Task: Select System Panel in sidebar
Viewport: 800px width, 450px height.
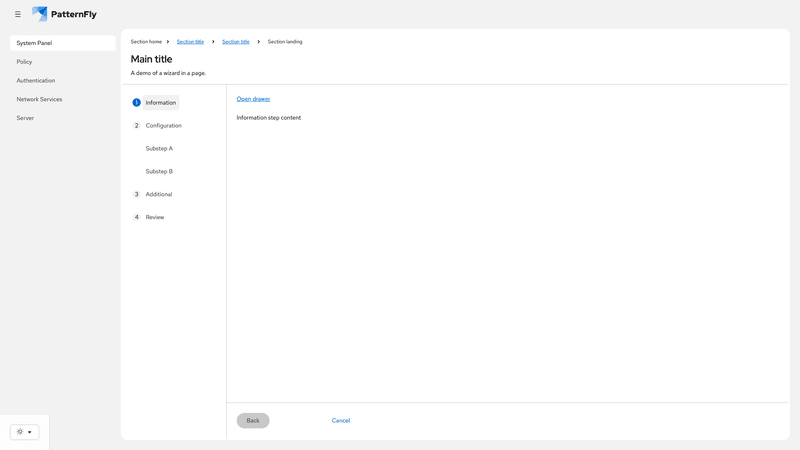Action: [x=63, y=43]
